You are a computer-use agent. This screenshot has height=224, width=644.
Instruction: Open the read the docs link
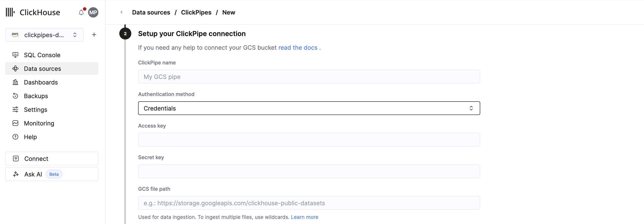pyautogui.click(x=297, y=48)
